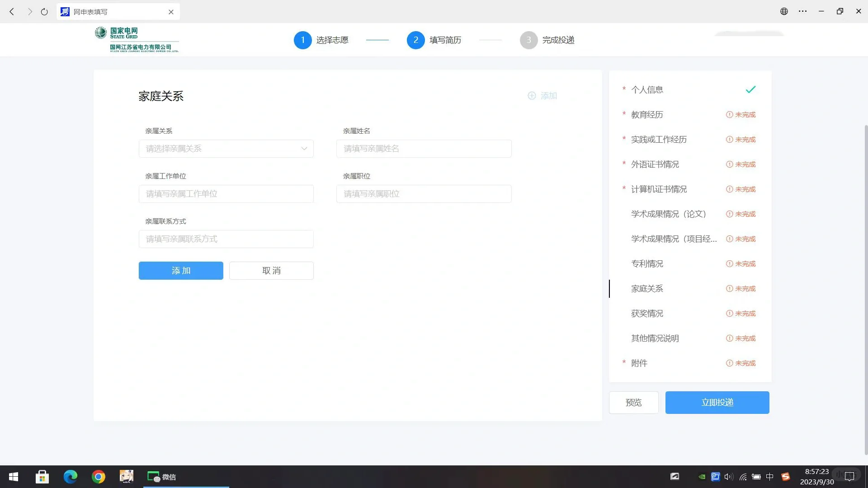Click the NVIDIA tray icon
Screen dimensions: 868x488
(x=702, y=477)
